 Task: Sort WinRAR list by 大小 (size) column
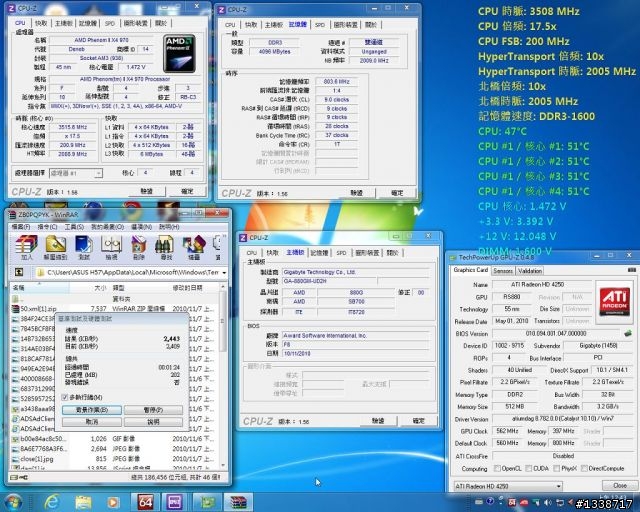pos(100,288)
